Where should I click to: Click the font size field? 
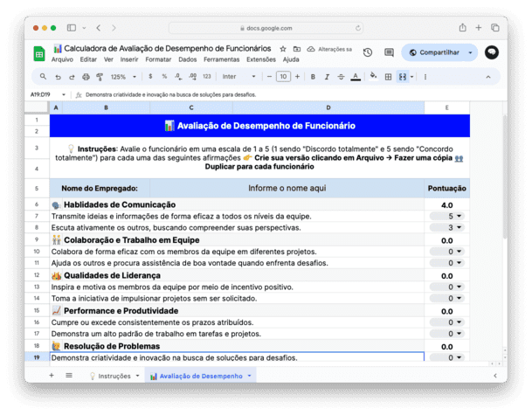pyautogui.click(x=283, y=77)
